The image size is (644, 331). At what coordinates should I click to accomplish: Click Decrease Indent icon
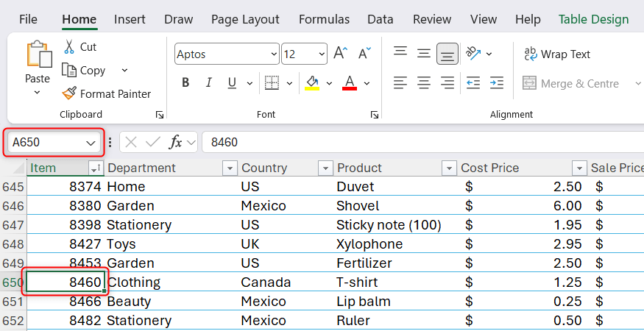point(473,83)
